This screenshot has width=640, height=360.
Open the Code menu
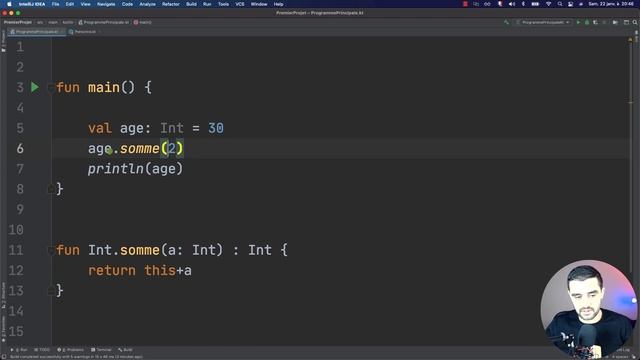(127, 4)
